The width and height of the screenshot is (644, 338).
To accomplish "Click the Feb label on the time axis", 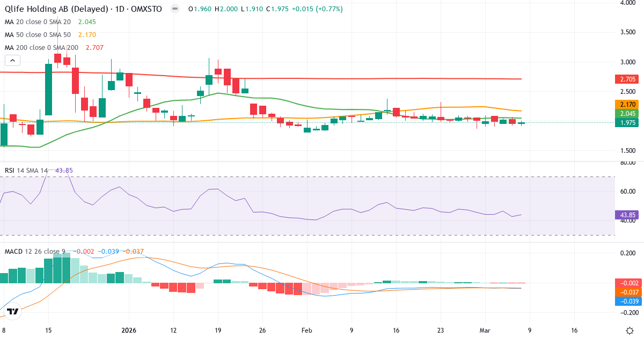I will 307,331.
